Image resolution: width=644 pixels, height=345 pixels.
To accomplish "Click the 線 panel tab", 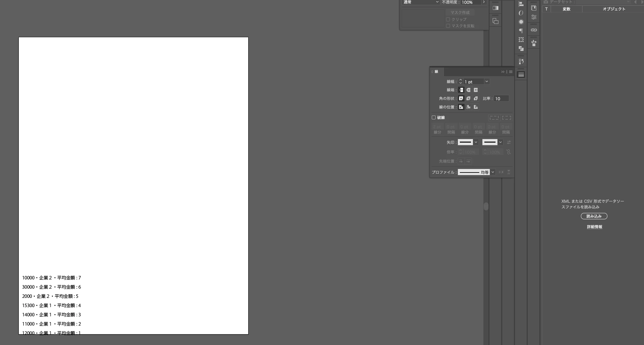I will pos(436,72).
